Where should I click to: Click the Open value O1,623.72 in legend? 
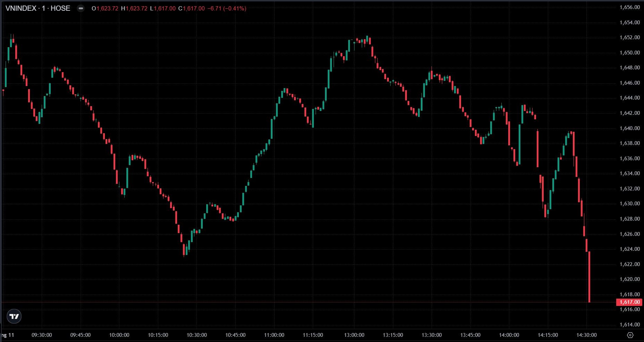pos(105,9)
